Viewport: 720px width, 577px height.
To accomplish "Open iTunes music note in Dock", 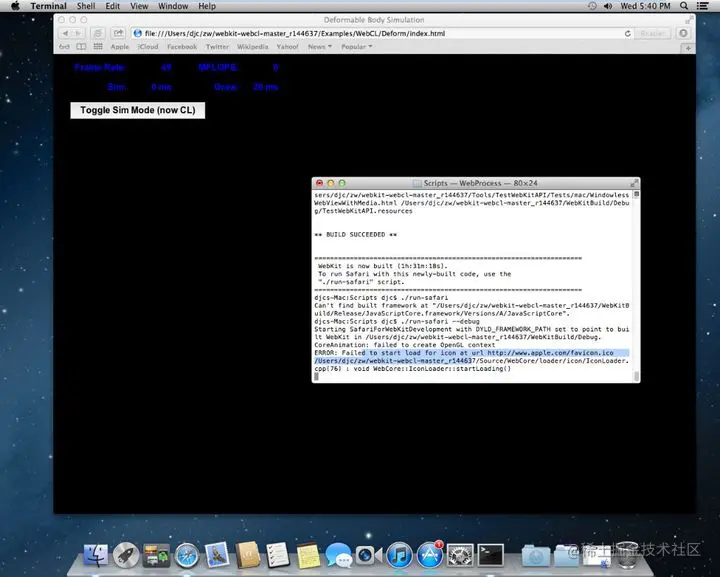I will (x=399, y=555).
